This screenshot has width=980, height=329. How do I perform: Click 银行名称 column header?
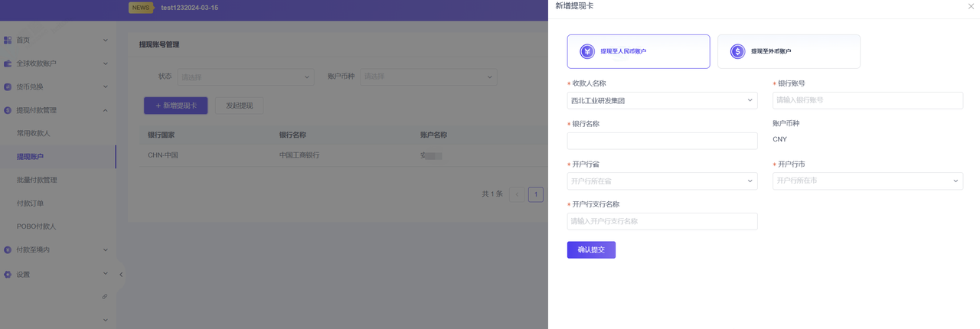(x=292, y=135)
